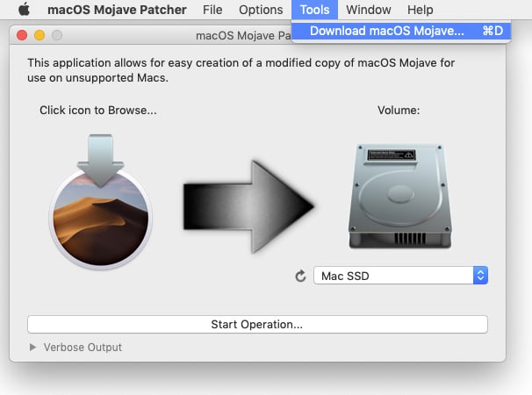Click the Mojave installer icon to browse
Viewport: 532px width, 395px height.
100,202
